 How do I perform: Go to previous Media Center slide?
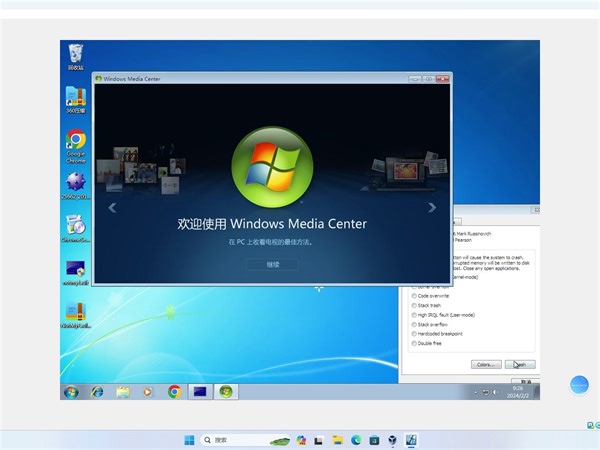coord(112,208)
